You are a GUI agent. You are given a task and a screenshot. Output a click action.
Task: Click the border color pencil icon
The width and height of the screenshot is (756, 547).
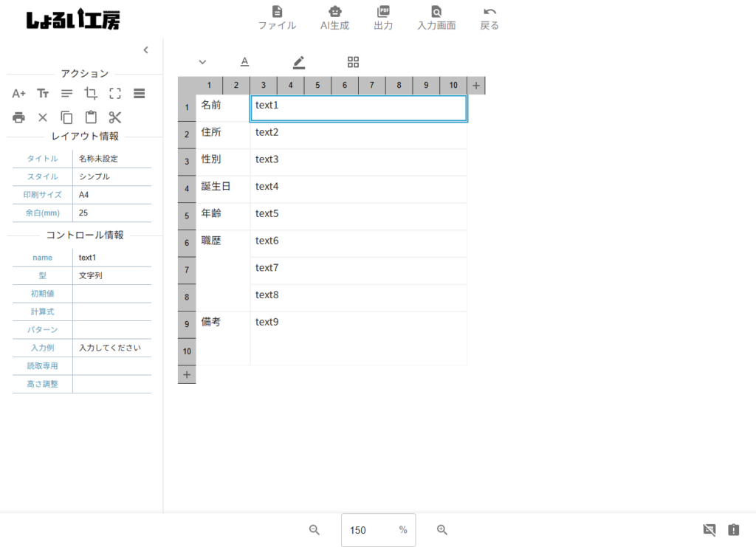click(x=299, y=63)
